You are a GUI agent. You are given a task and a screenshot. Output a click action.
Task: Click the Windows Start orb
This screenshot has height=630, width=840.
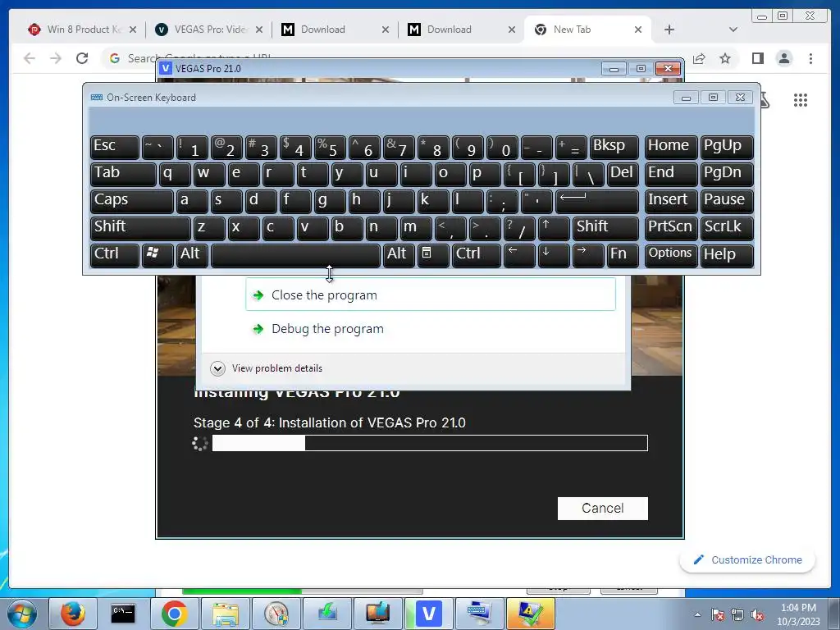point(22,614)
